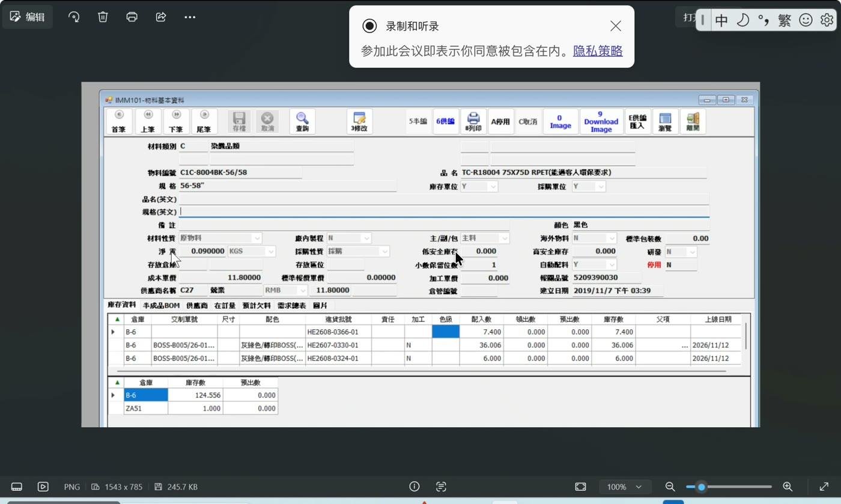Jump to last record with 尾筆
The image size is (841, 504).
[x=204, y=121]
